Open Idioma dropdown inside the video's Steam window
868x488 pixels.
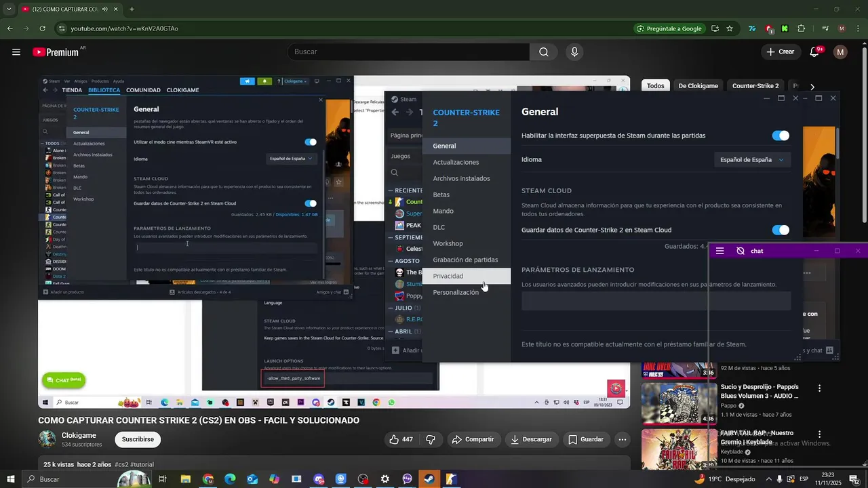(x=291, y=159)
